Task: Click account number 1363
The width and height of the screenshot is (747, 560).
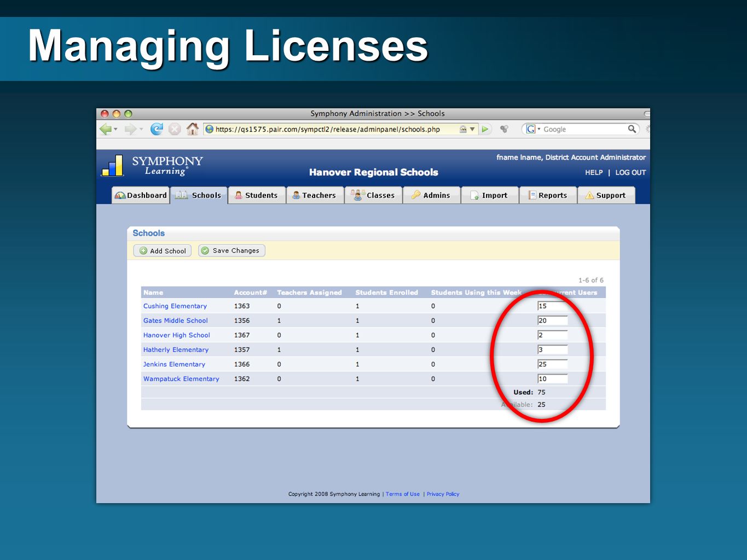Action: pyautogui.click(x=242, y=306)
